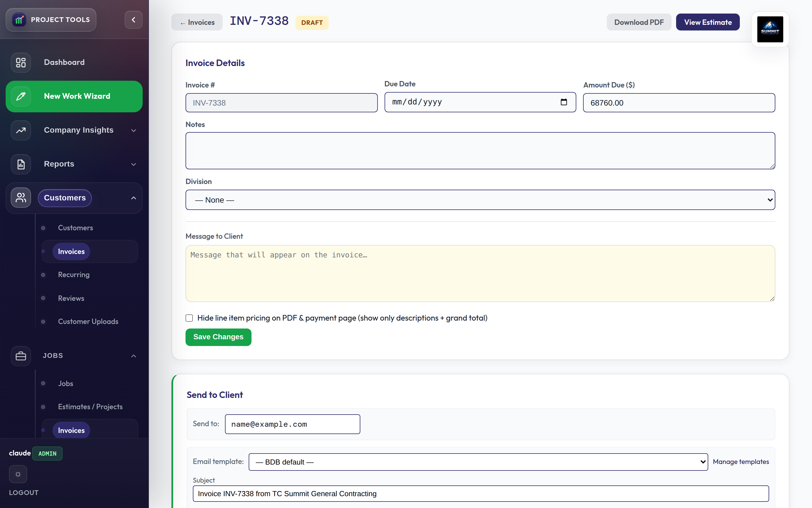The height and width of the screenshot is (508, 812).
Task: Click the claude username text
Action: tap(20, 453)
